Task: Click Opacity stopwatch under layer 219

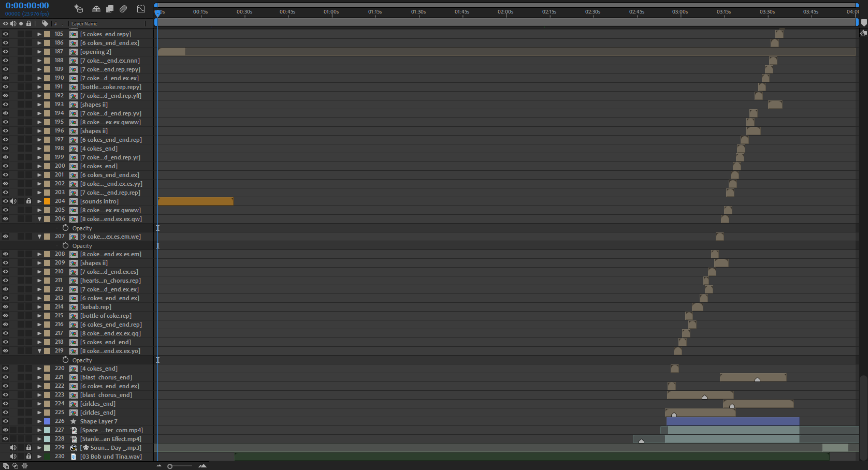Action: (65, 360)
